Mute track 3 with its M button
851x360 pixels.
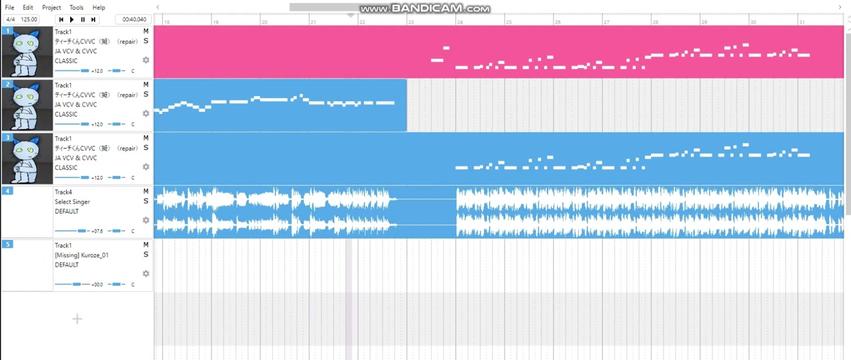[145, 138]
